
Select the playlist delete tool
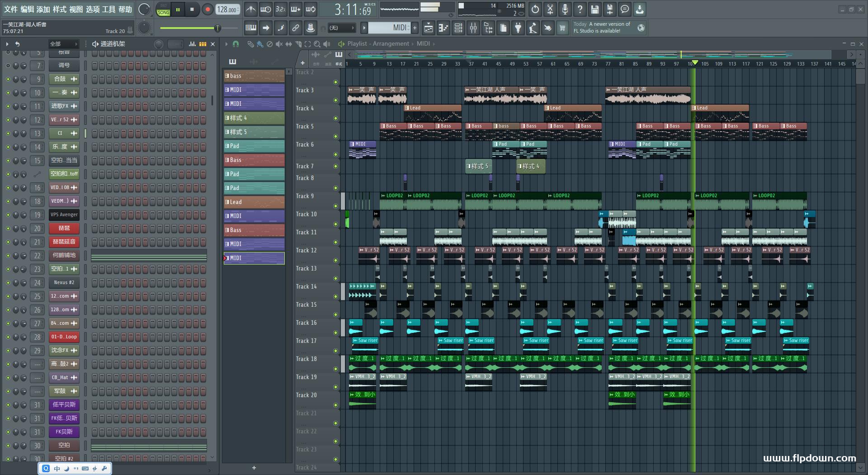point(269,44)
